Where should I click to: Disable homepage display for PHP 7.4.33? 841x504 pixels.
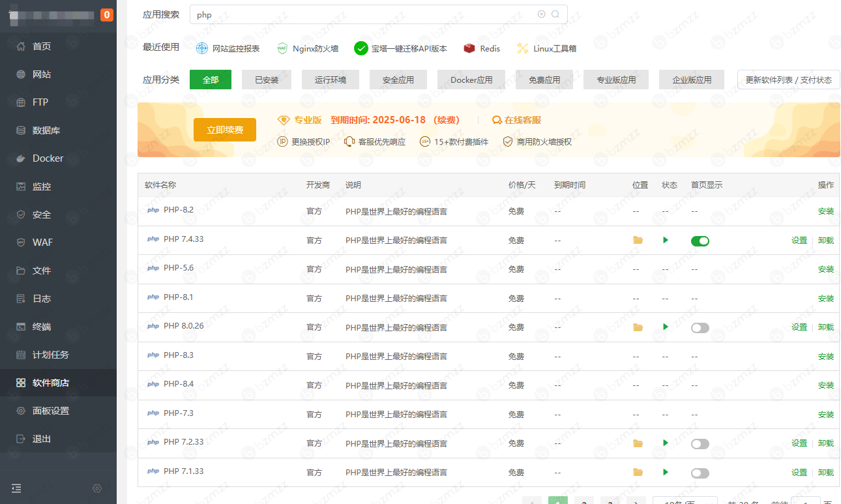pos(700,241)
